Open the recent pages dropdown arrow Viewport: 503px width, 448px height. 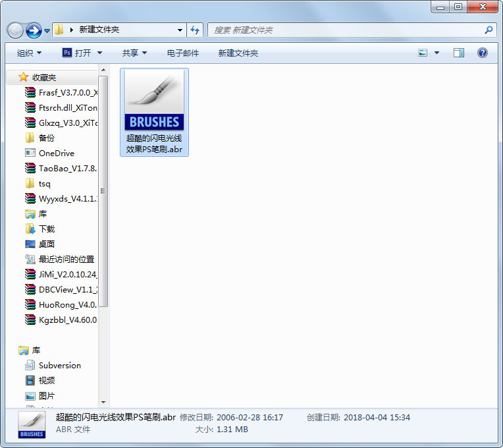47,31
